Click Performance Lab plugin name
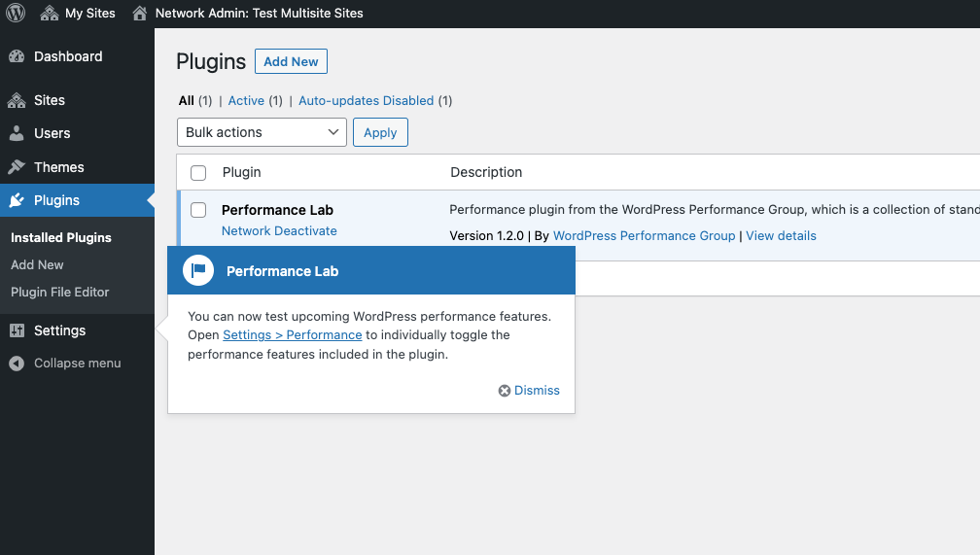 coord(277,210)
